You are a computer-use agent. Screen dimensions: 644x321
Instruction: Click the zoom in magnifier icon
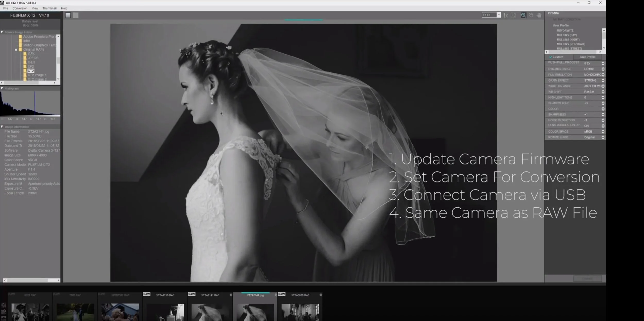(523, 15)
